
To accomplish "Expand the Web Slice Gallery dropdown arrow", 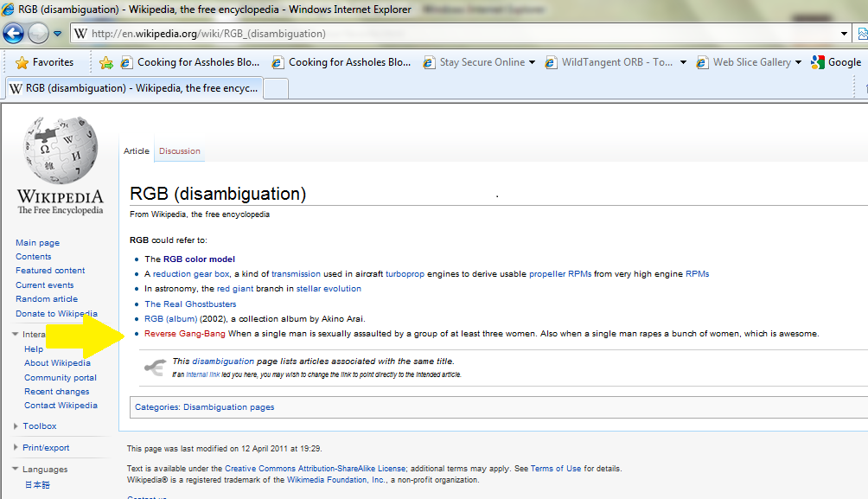I will (x=798, y=62).
